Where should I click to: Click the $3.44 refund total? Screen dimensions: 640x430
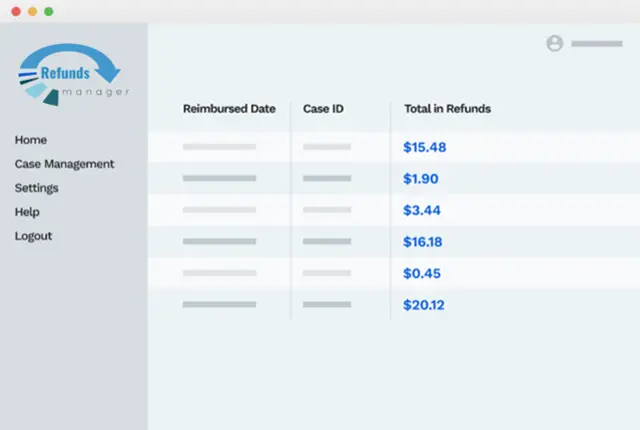pyautogui.click(x=421, y=210)
